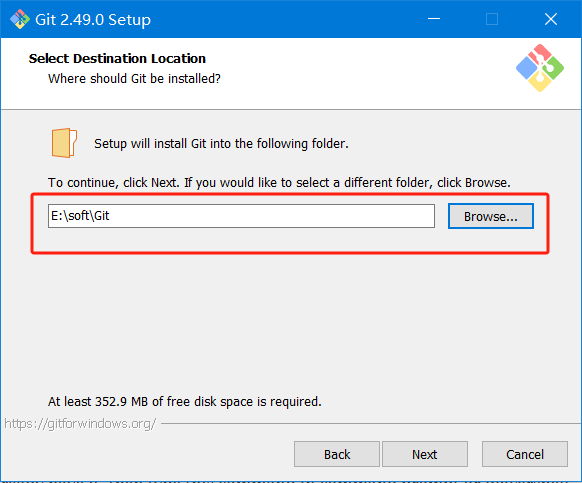Click the 352.9 MB disk space notice
This screenshot has height=483, width=582.
click(184, 402)
